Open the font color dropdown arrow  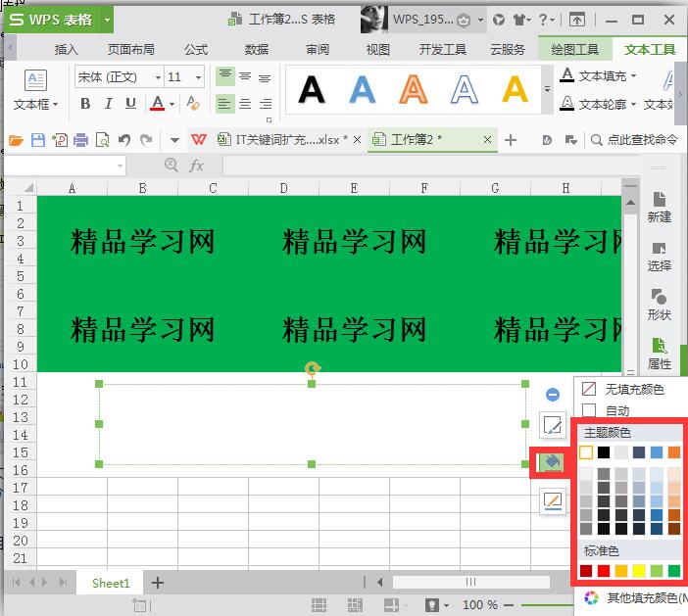point(172,105)
